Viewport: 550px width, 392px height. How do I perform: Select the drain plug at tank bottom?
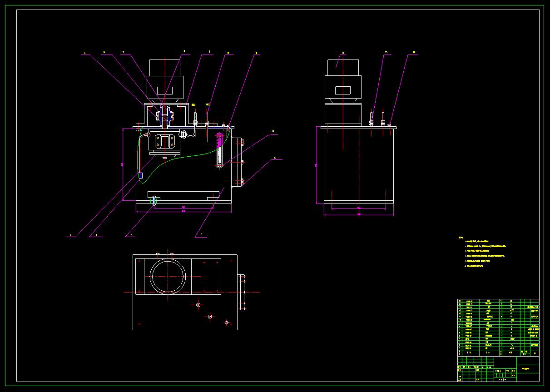point(154,200)
